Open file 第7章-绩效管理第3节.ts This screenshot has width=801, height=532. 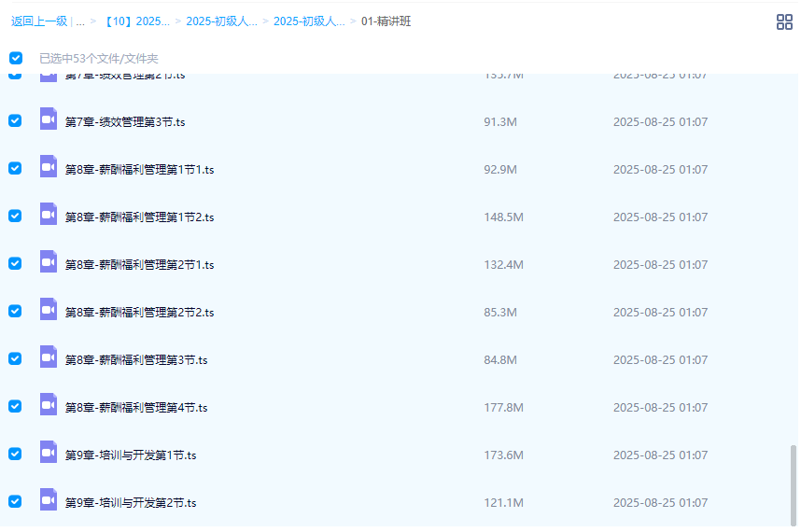click(x=125, y=122)
